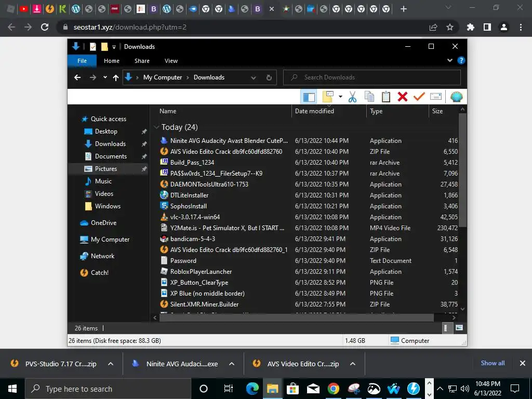
Task: Refresh the Downloads folder view
Action: click(x=269, y=78)
